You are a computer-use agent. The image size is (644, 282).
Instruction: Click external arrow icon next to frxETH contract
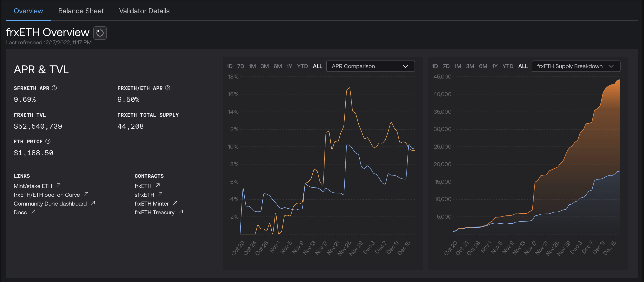click(158, 185)
